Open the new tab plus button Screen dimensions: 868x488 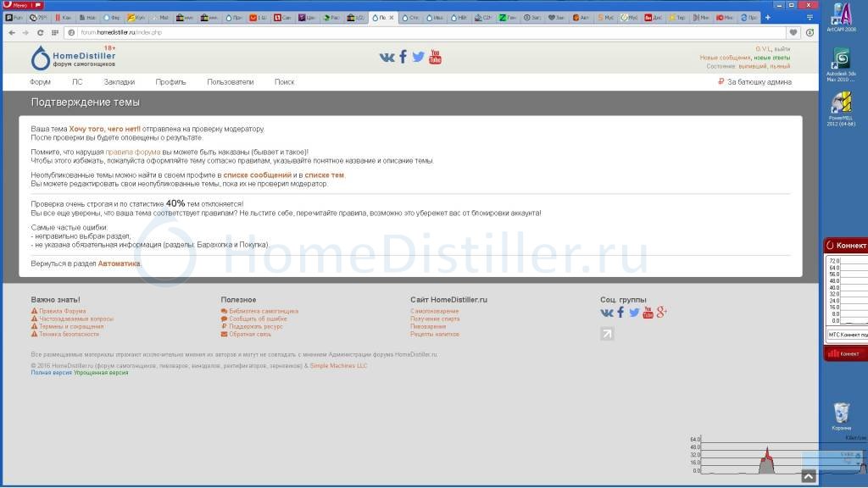(768, 18)
